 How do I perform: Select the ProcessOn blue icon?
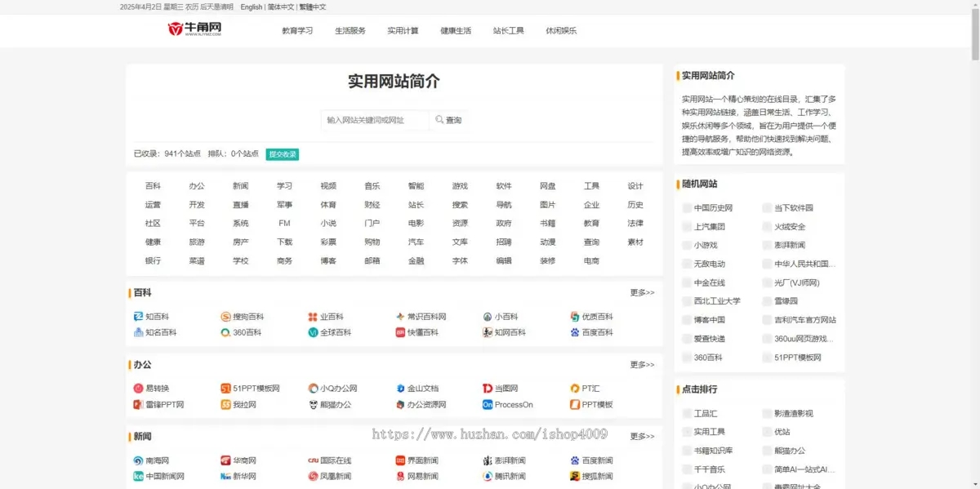(488, 404)
